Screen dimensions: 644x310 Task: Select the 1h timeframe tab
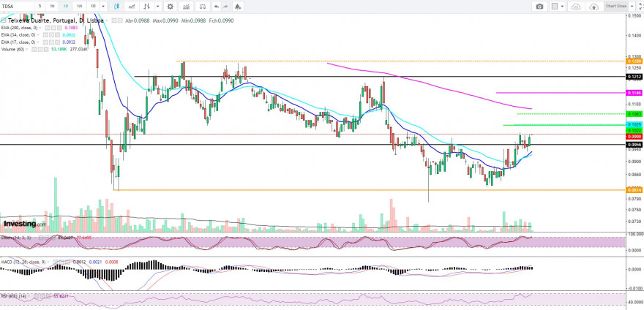pos(52,7)
